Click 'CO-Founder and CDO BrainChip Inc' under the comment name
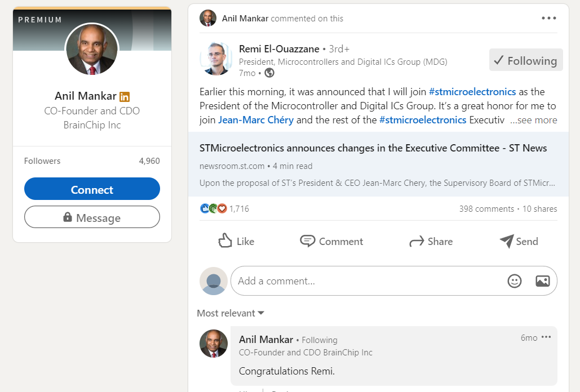580x392 pixels. click(306, 353)
